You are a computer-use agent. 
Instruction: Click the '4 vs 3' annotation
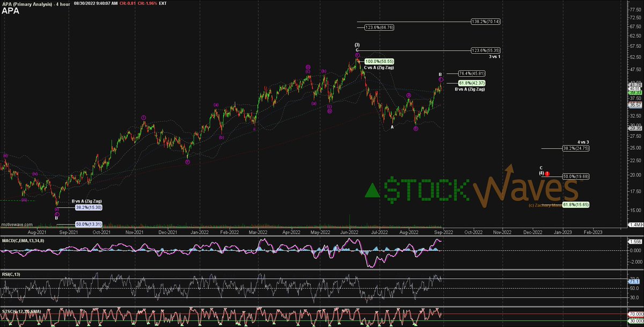584,142
